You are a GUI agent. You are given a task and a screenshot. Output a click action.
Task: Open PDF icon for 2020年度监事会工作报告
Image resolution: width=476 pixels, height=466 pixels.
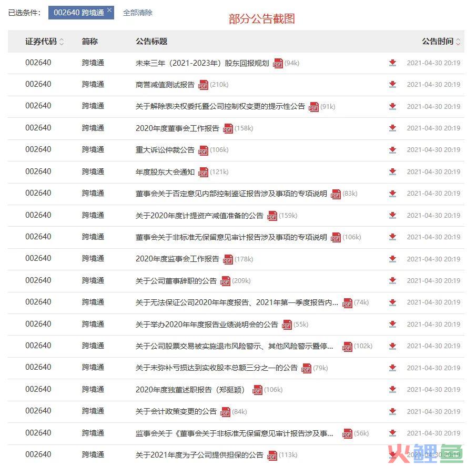coord(228,259)
